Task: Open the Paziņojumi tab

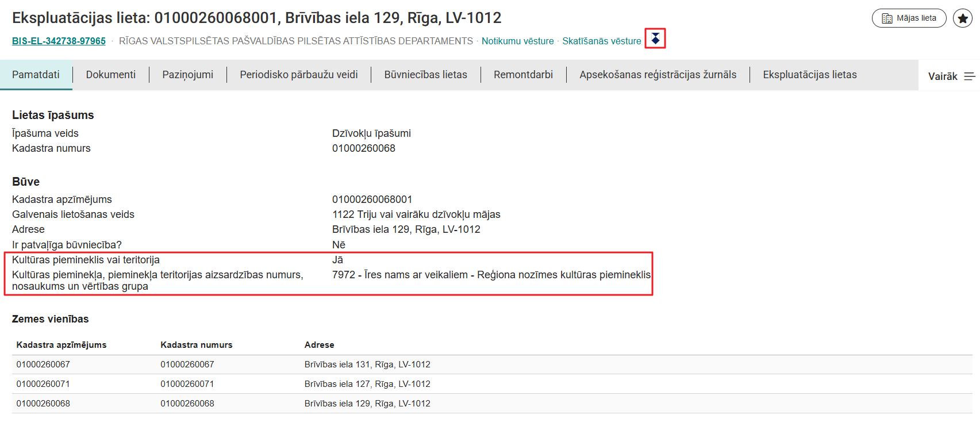Action: [x=187, y=75]
